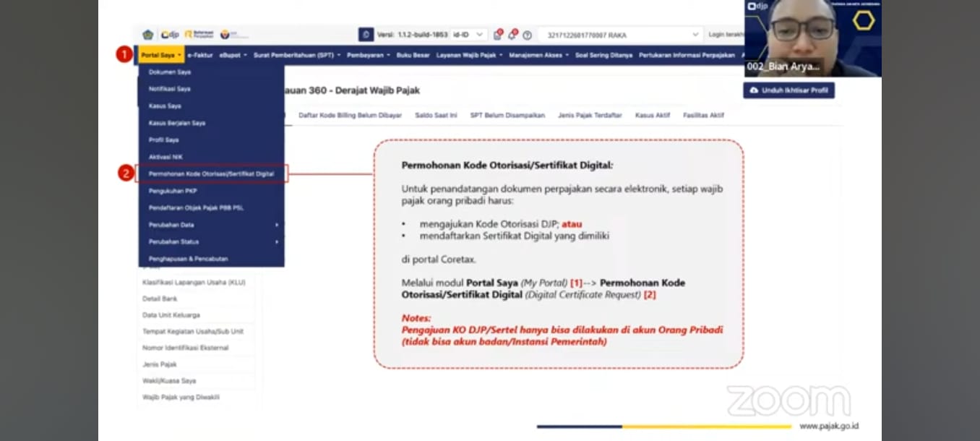Switch to Daftar Kode Billing Belum Dibayar tab
980x441 pixels.
[x=350, y=115]
